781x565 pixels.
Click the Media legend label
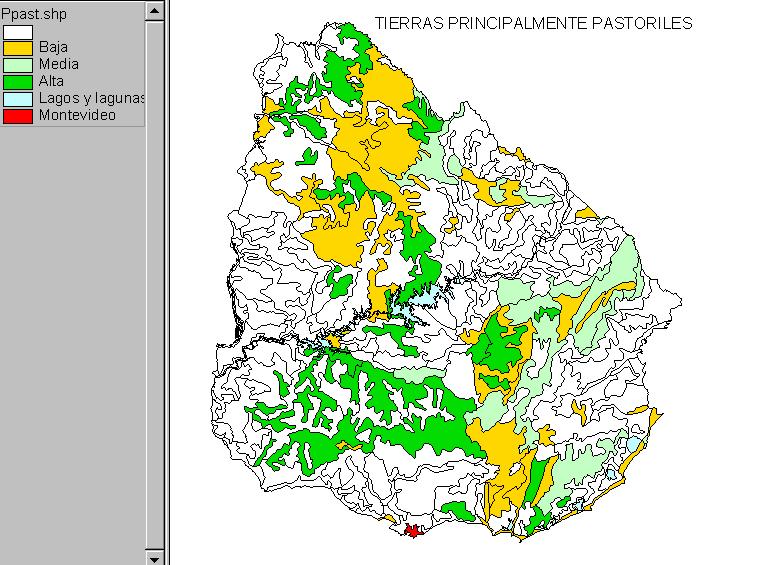pyautogui.click(x=58, y=65)
